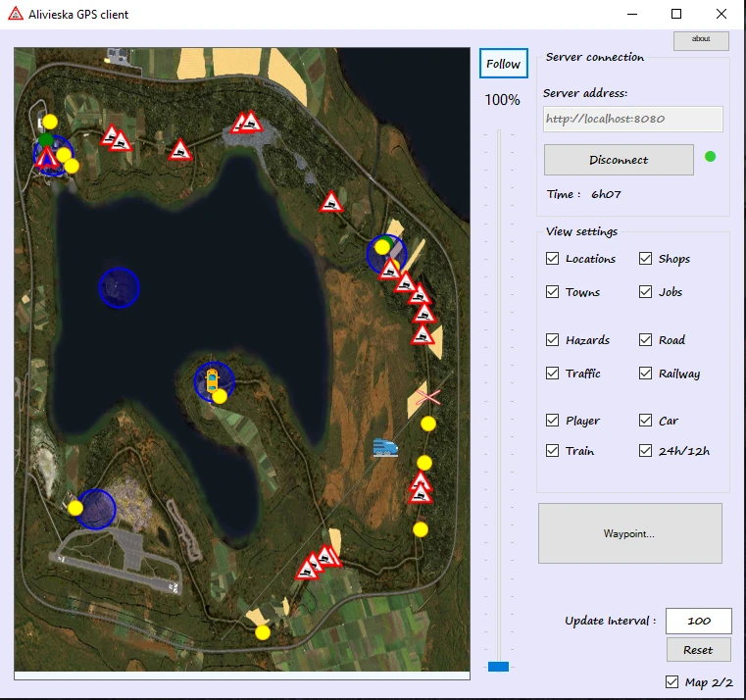The width and height of the screenshot is (746, 700).
Task: Uncheck the Hazards checkbox
Action: pyautogui.click(x=553, y=340)
